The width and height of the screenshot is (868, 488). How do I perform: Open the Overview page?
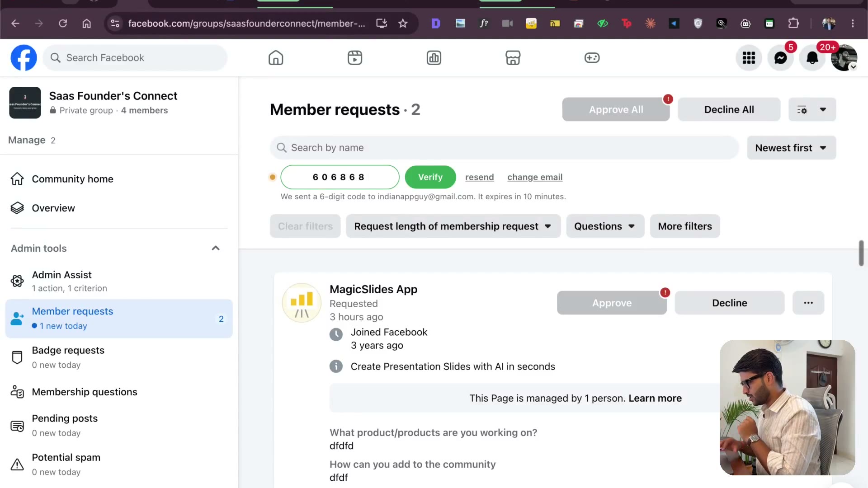[x=119, y=208]
